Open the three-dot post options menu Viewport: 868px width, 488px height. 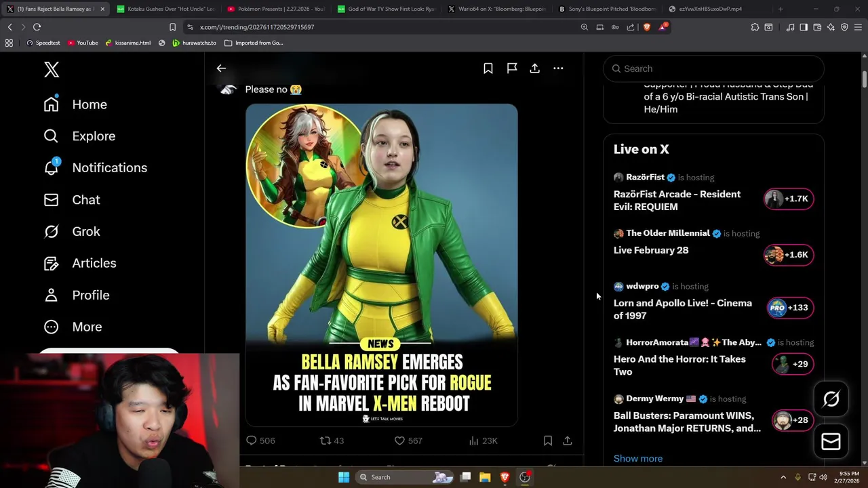558,68
